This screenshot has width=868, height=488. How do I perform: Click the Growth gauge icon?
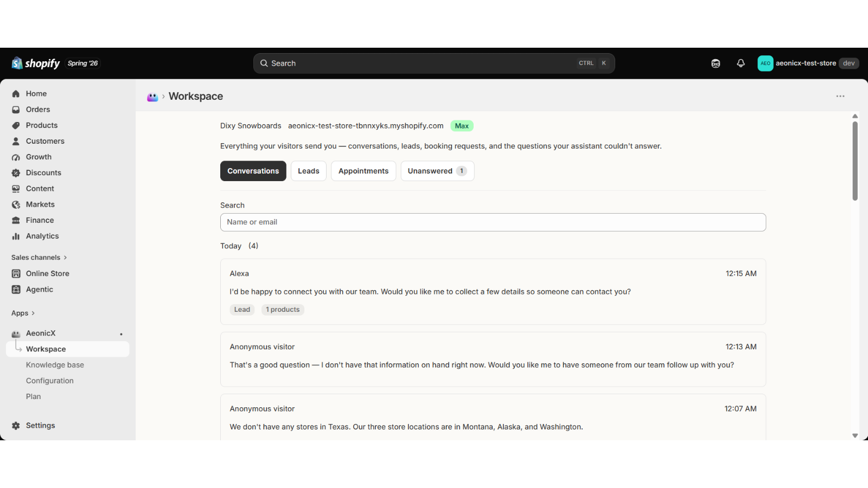pyautogui.click(x=16, y=157)
